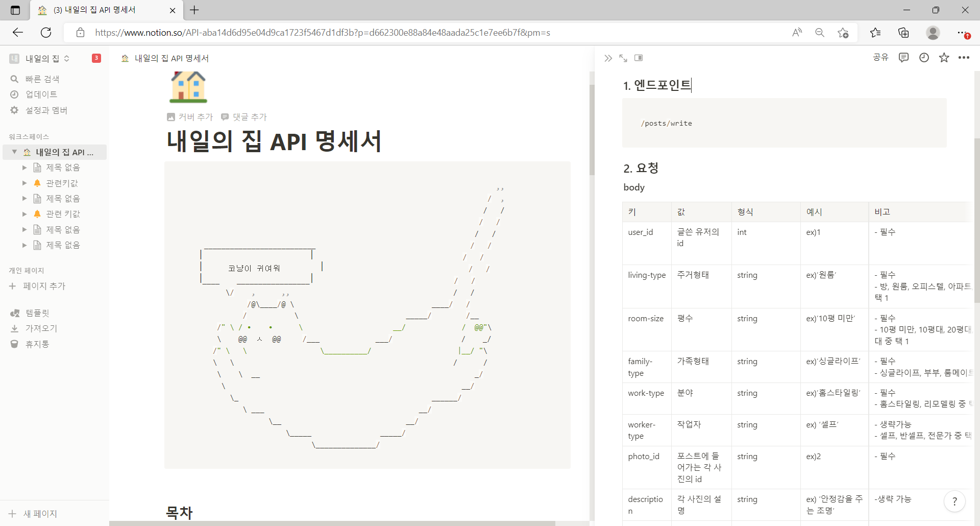Open 설정과 멤버 settings
This screenshot has height=526, width=980.
click(x=46, y=110)
